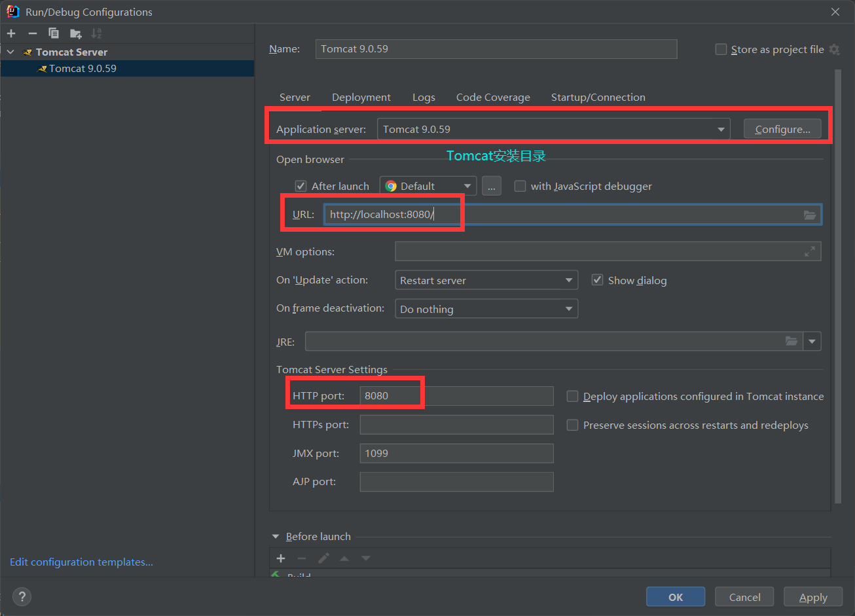Switch to the Startup/Connection tab
The width and height of the screenshot is (855, 616).
(x=598, y=97)
